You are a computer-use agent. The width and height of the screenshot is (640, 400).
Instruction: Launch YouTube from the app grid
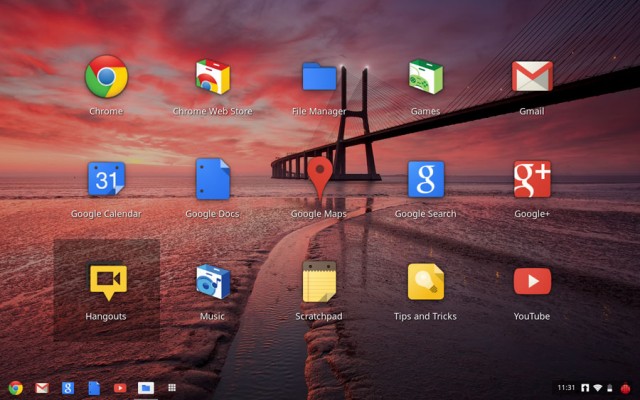click(532, 283)
